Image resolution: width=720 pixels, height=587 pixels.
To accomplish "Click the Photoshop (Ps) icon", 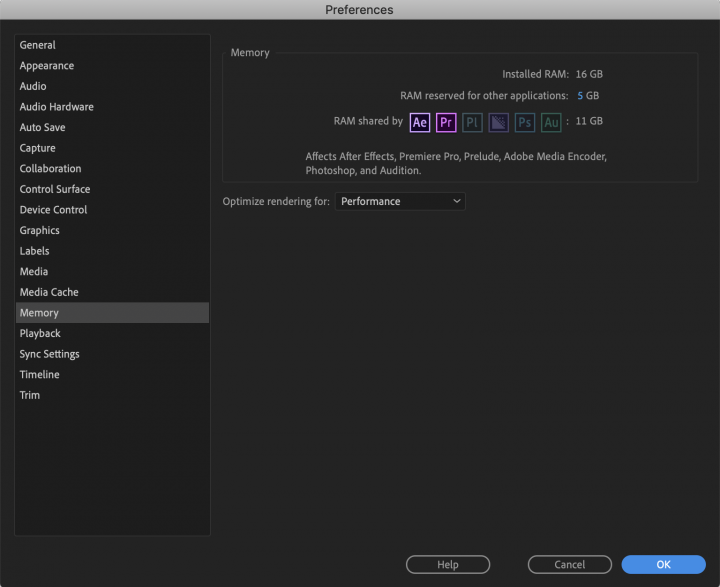I will 524,122.
